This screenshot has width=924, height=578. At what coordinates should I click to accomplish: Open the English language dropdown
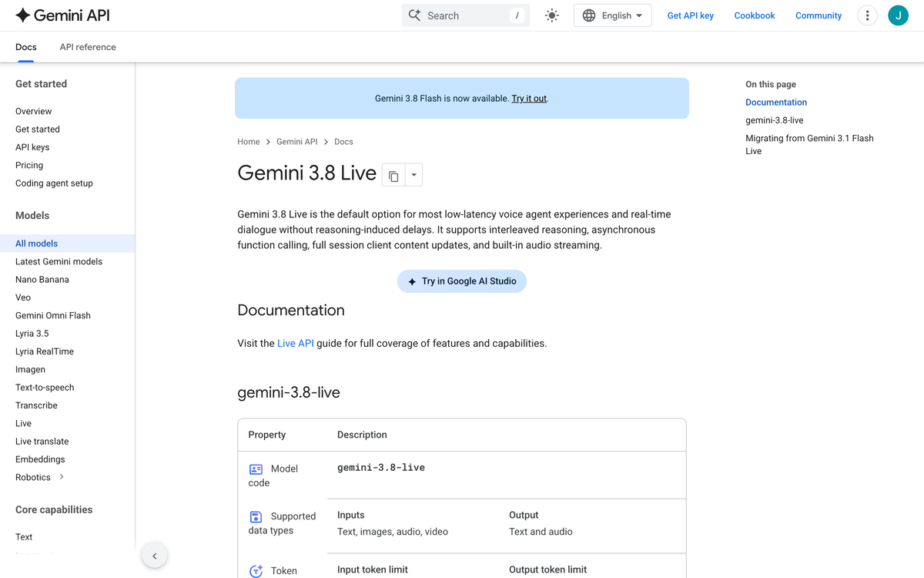pos(613,15)
